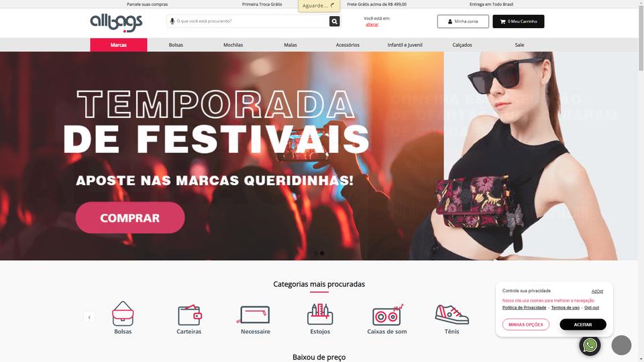Show previous categories with left arrow

pyautogui.click(x=89, y=317)
